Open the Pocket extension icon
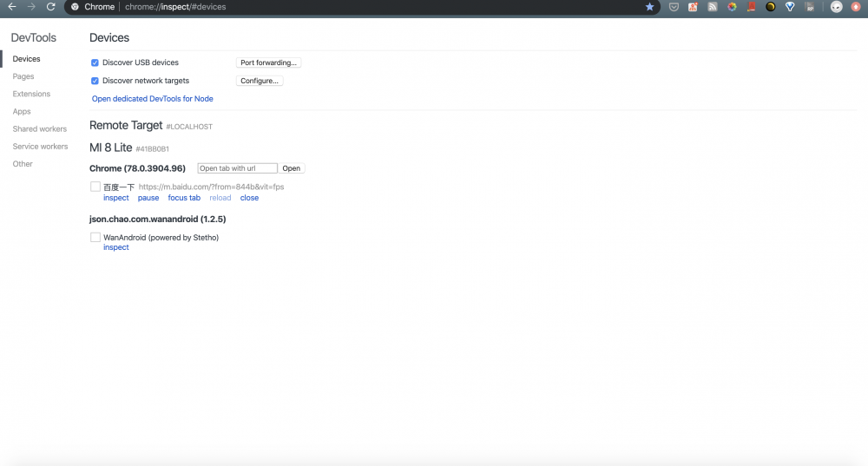This screenshot has height=466, width=868. [x=674, y=7]
